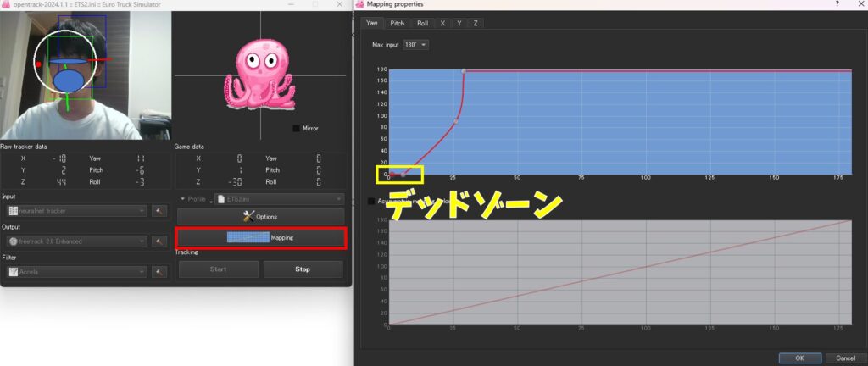
Task: Open the freetrack 2.0 Enhanced output dropdown
Action: (77, 241)
